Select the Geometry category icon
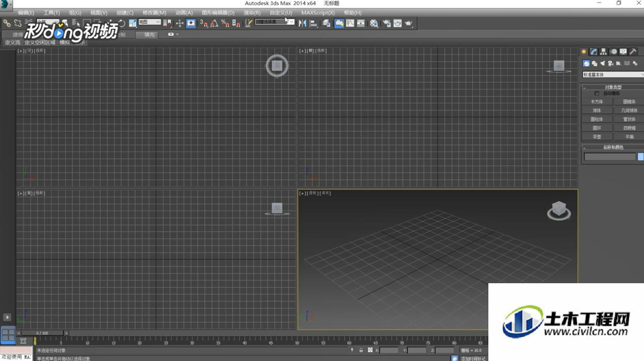This screenshot has height=361, width=644. pos(587,63)
